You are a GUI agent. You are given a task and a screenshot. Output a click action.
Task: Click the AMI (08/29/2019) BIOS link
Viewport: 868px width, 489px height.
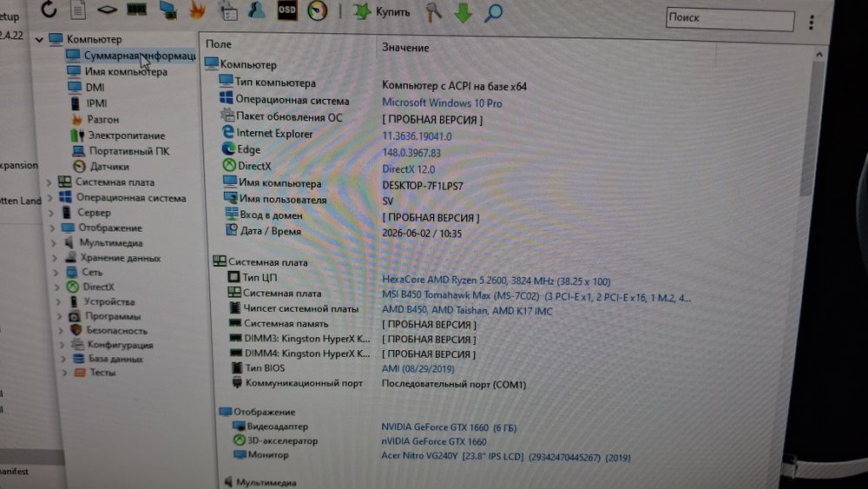(418, 369)
